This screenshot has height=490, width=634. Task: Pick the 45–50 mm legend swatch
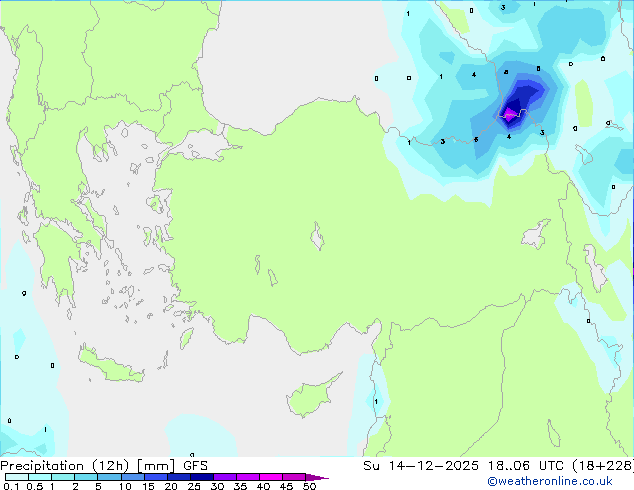coord(294,477)
